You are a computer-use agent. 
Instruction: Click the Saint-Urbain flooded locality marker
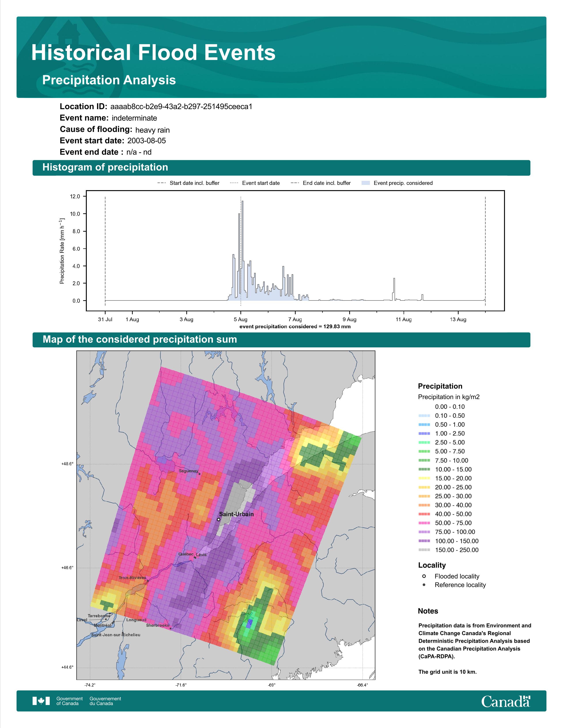click(x=218, y=519)
